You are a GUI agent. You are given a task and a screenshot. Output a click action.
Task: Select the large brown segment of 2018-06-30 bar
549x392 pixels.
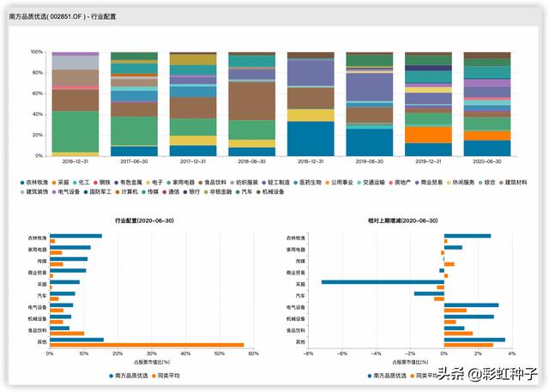[251, 101]
